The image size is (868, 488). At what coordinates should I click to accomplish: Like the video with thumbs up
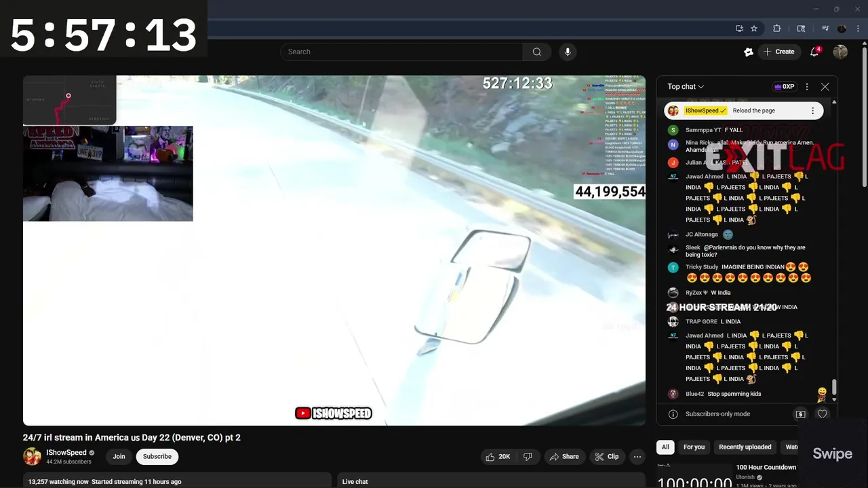(498, 457)
